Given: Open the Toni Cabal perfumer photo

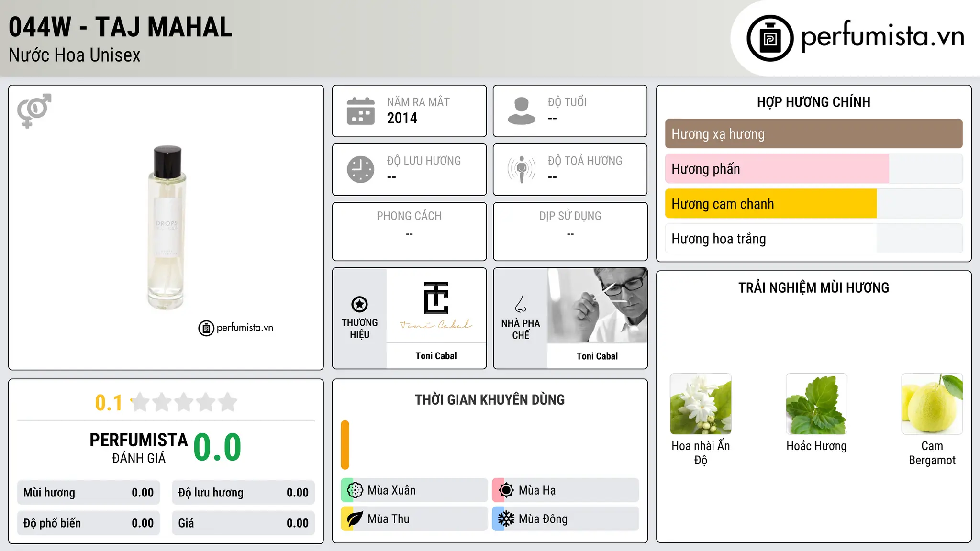Looking at the screenshot, I should coord(597,305).
